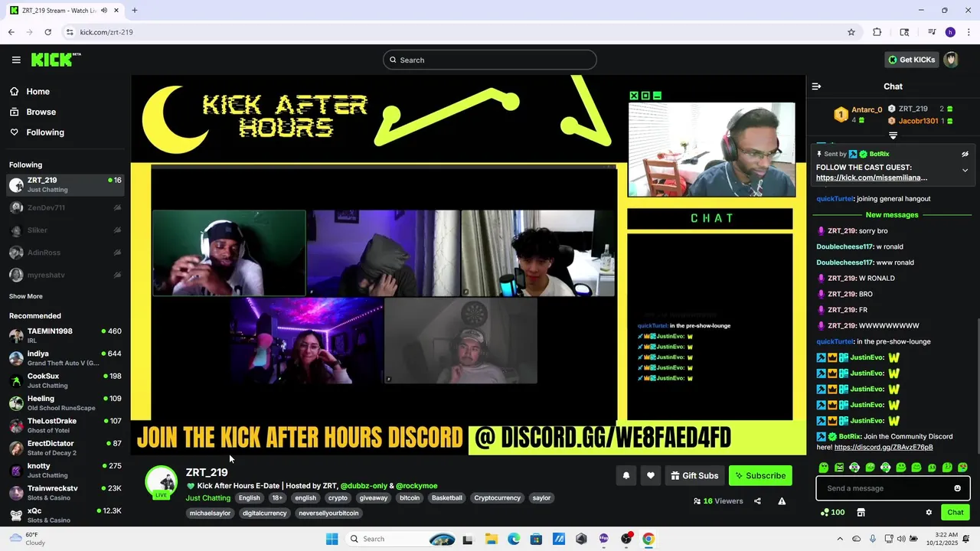
Task: Open Chrome from the taskbar
Action: pyautogui.click(x=648, y=539)
